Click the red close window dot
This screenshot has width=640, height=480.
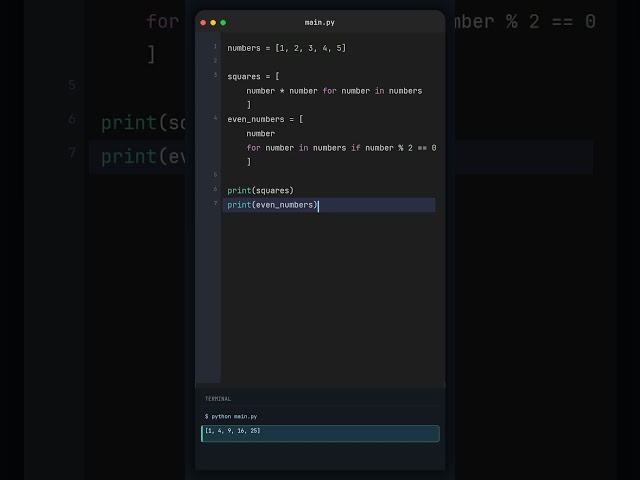point(203,23)
